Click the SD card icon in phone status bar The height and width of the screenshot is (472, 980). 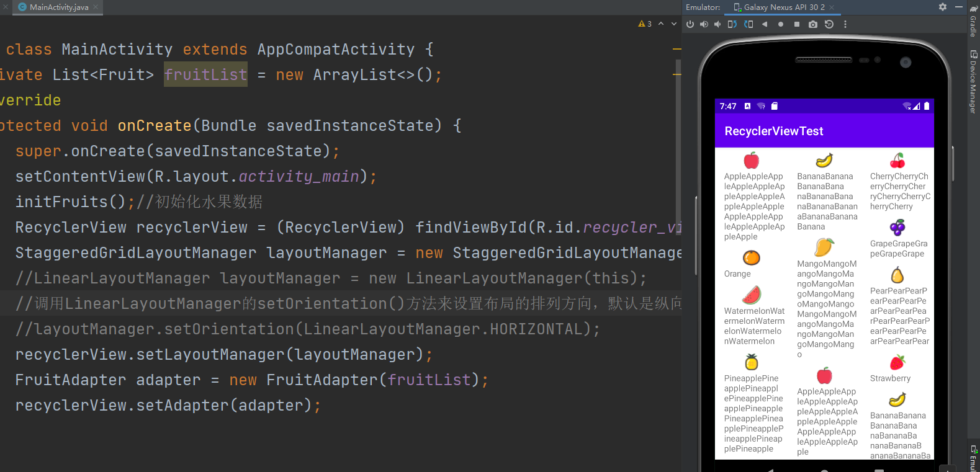(775, 106)
